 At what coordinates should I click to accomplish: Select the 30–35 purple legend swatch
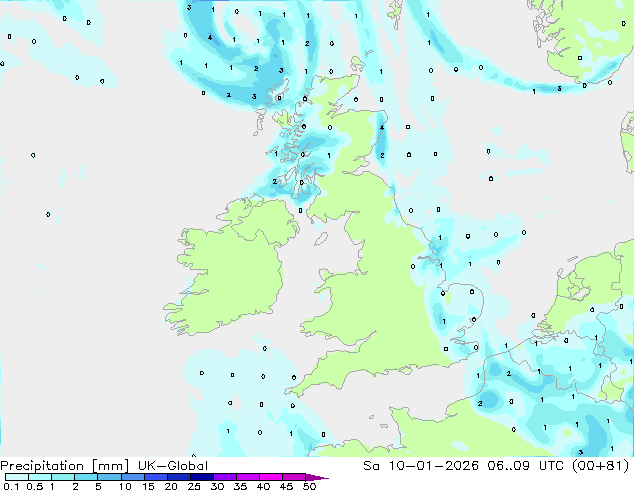tap(224, 477)
